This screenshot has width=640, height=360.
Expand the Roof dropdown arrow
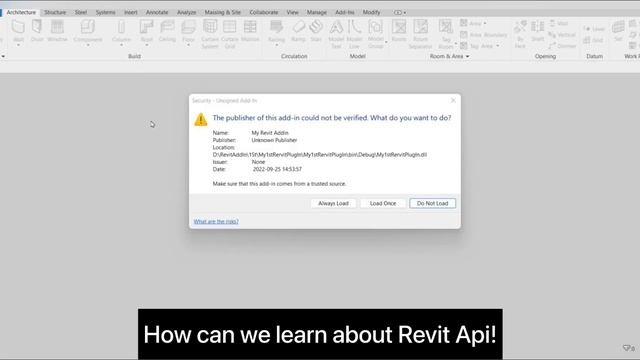click(x=147, y=45)
